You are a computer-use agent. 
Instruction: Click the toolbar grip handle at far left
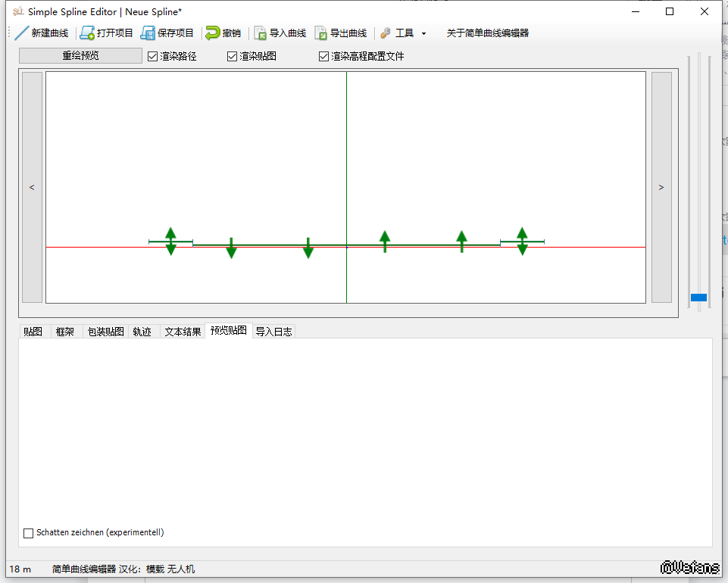point(9,33)
